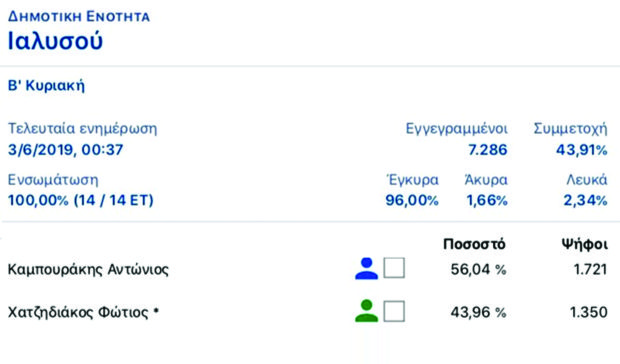620x364 pixels.
Task: Select the 43,96 % percentage value
Action: (x=478, y=313)
